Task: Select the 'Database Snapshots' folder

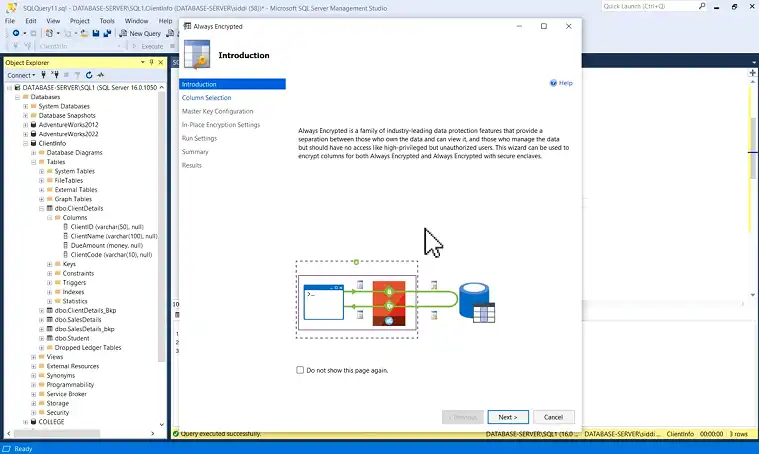Action: click(x=67, y=116)
